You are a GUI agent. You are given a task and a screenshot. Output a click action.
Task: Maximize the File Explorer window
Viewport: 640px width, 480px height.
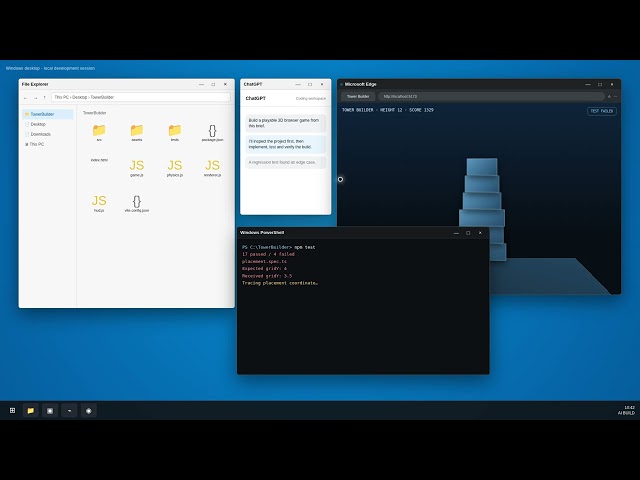pyautogui.click(x=213, y=84)
